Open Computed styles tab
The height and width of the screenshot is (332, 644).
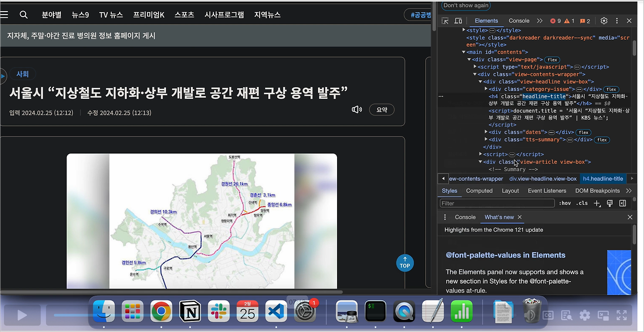[479, 191]
